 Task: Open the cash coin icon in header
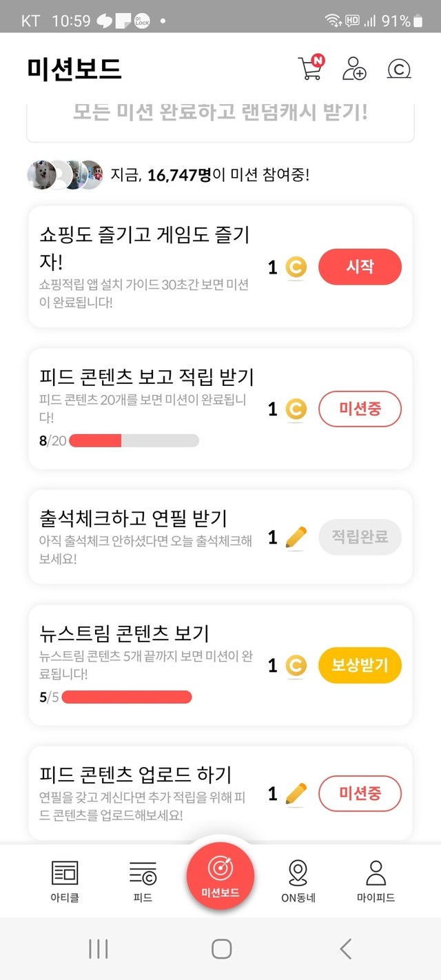click(399, 69)
